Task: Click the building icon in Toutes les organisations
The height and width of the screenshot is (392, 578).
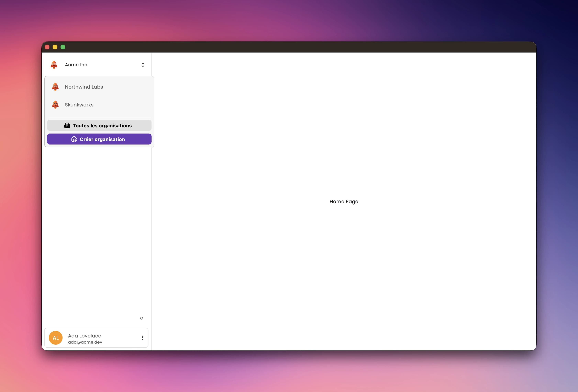Action: point(67,125)
